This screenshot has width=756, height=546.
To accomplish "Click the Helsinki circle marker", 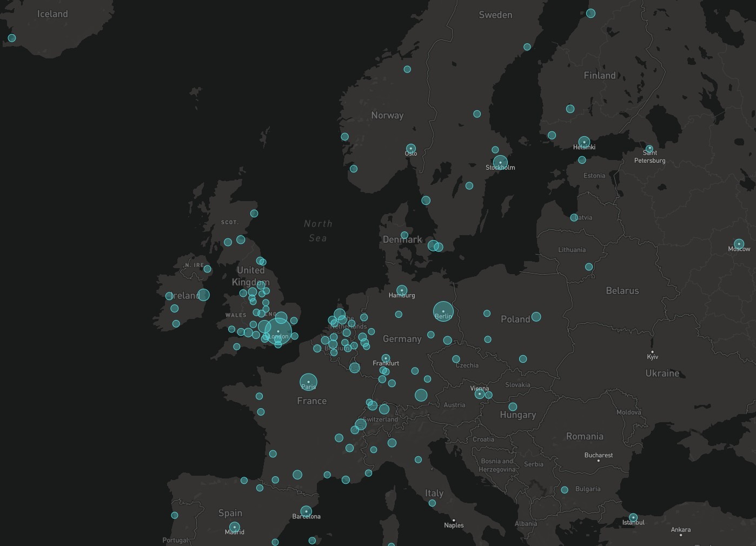I will 584,142.
